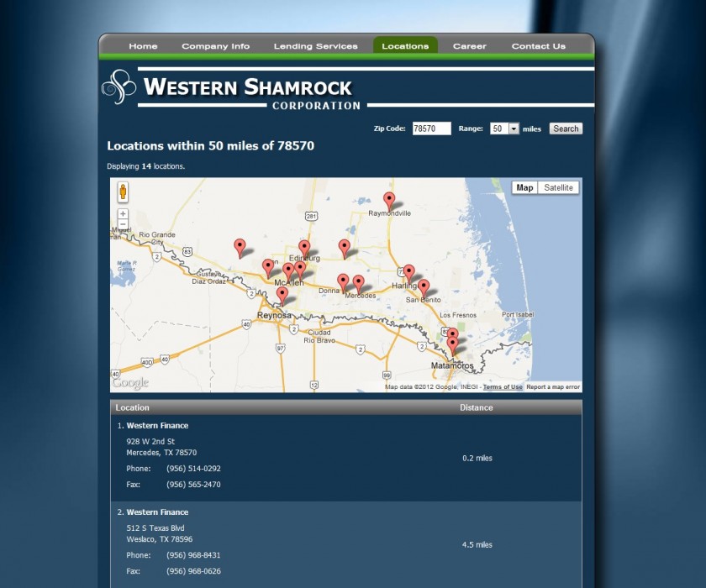Select the map marker at Raymondville

pyautogui.click(x=389, y=201)
